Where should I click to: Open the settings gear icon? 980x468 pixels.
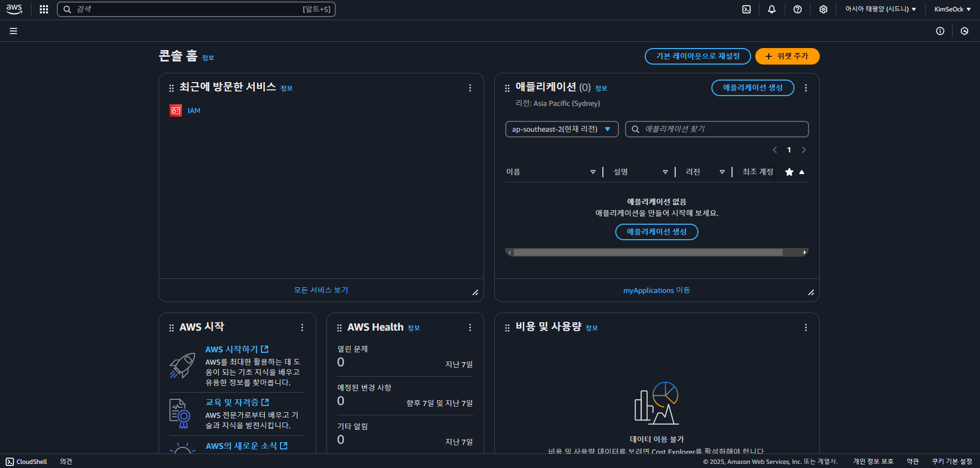click(x=823, y=9)
